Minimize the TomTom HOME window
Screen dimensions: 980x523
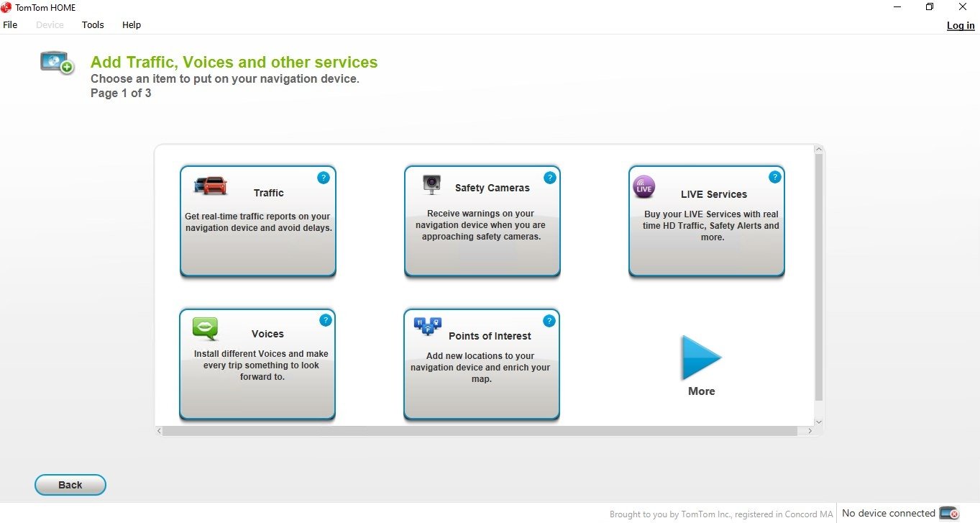pyautogui.click(x=897, y=6)
